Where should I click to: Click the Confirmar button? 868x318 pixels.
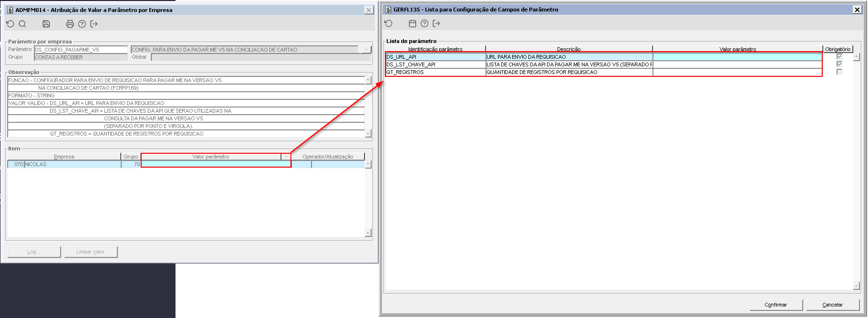[x=776, y=305]
